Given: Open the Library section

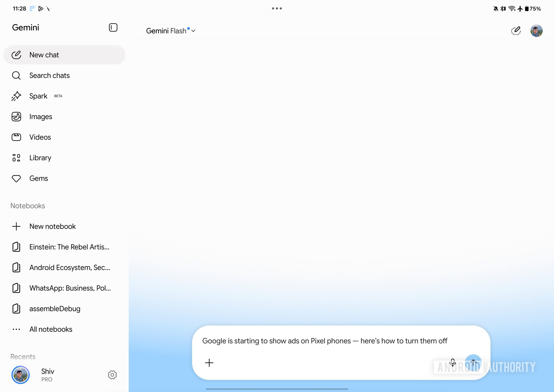Looking at the screenshot, I should (64, 158).
